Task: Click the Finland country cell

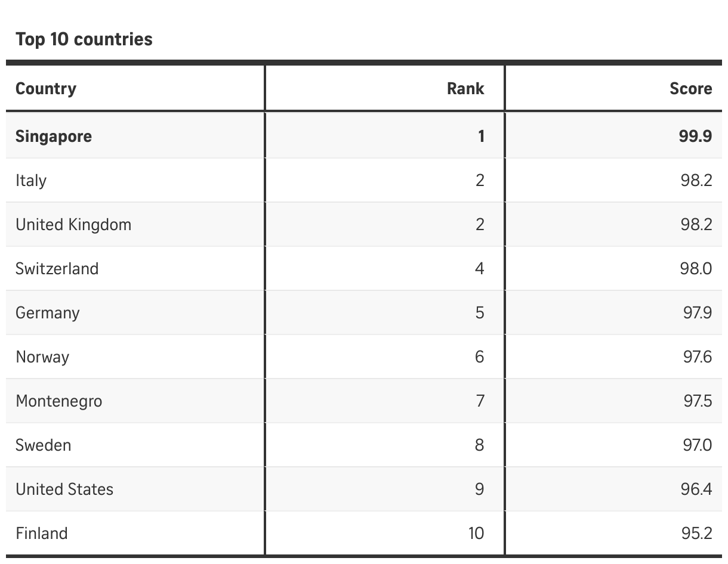Action: click(x=41, y=533)
